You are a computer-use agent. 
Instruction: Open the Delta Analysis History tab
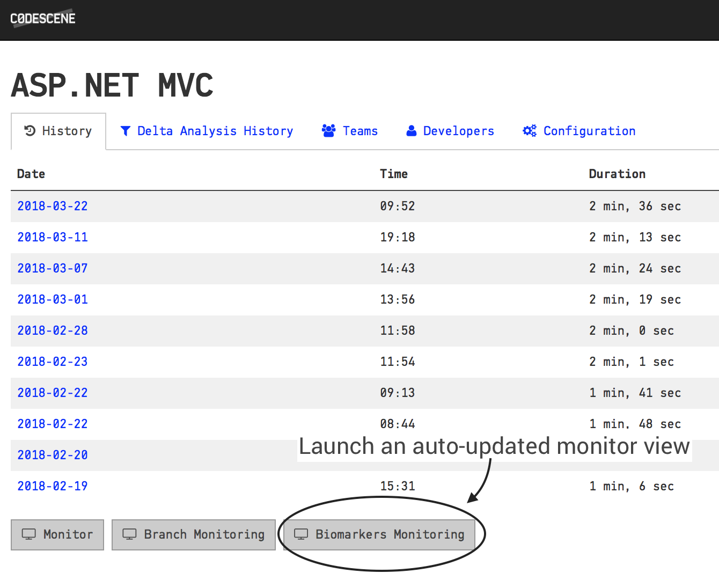click(x=207, y=131)
